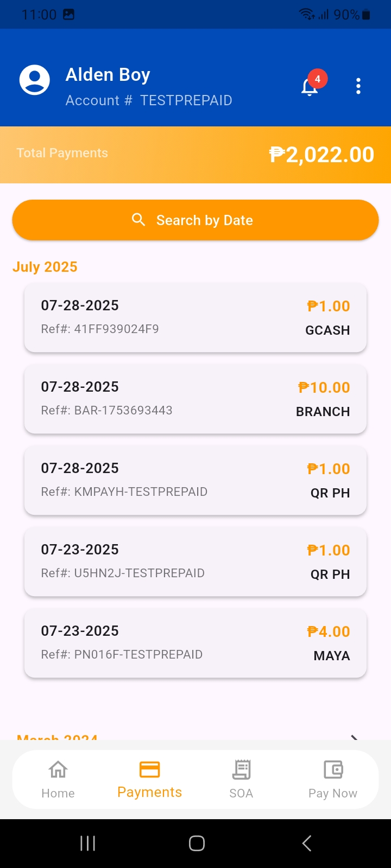Tap the user profile avatar icon
The width and height of the screenshot is (391, 868).
click(35, 80)
